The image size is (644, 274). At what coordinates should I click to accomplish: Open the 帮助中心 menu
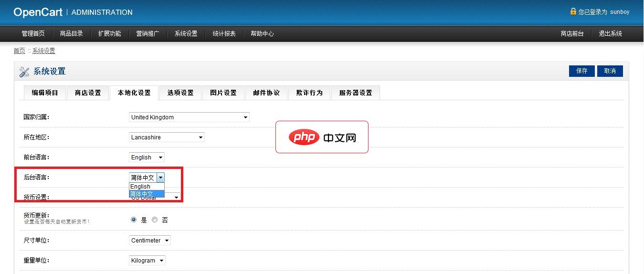263,34
